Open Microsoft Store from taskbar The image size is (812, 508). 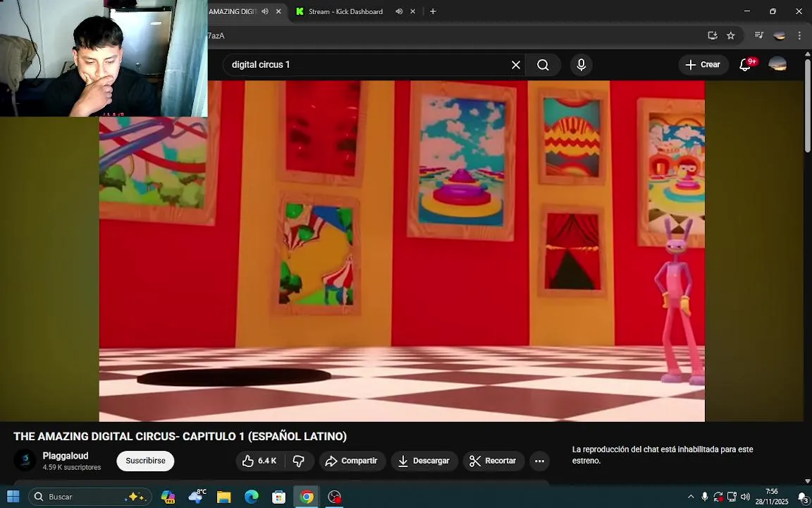click(278, 497)
